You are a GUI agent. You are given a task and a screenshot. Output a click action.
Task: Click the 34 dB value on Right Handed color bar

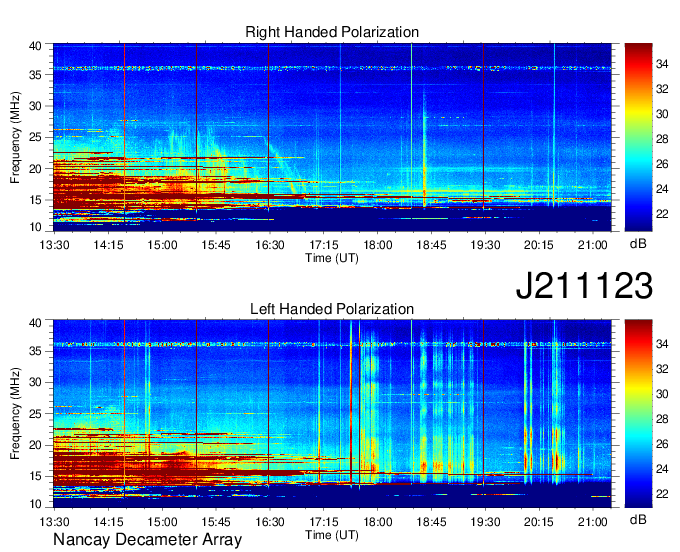coord(662,65)
